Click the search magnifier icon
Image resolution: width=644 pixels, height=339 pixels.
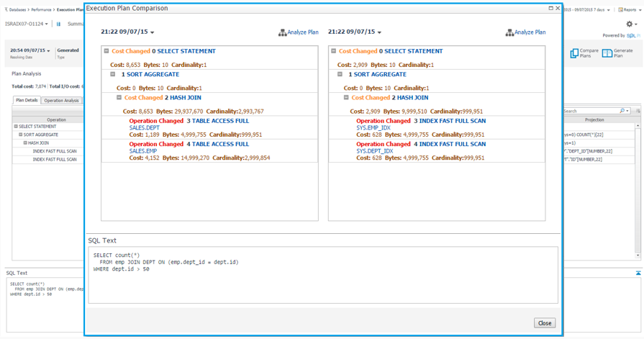[622, 111]
